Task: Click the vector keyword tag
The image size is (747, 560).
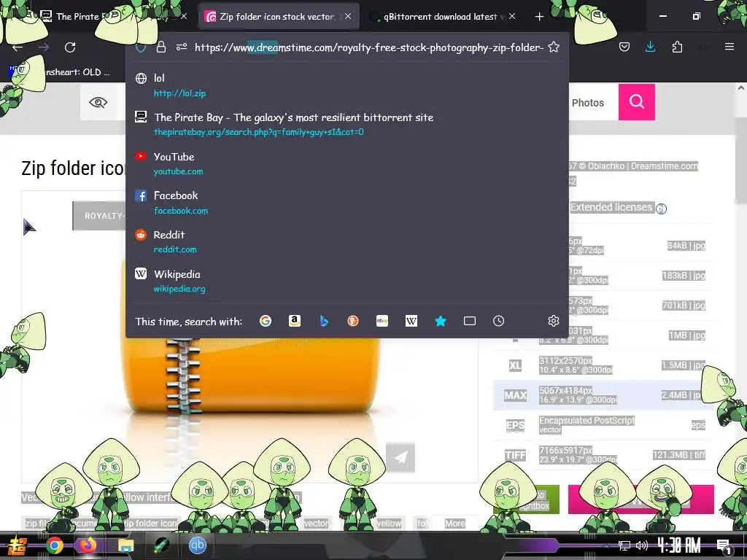Action: tap(316, 524)
